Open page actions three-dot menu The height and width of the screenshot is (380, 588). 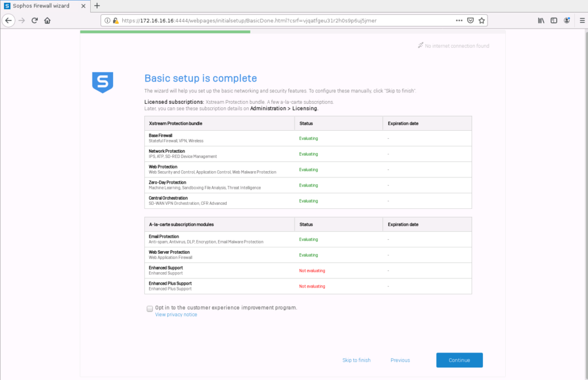459,21
